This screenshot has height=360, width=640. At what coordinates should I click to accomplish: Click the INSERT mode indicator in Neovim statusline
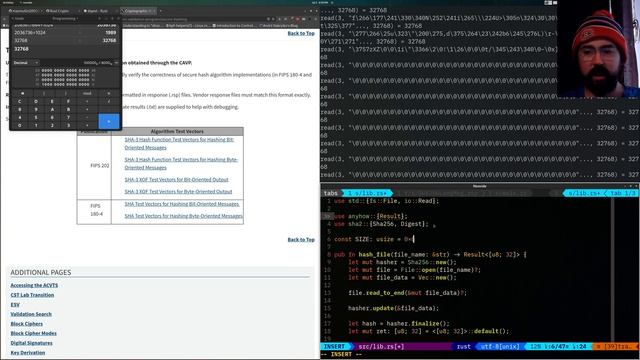pos(334,347)
